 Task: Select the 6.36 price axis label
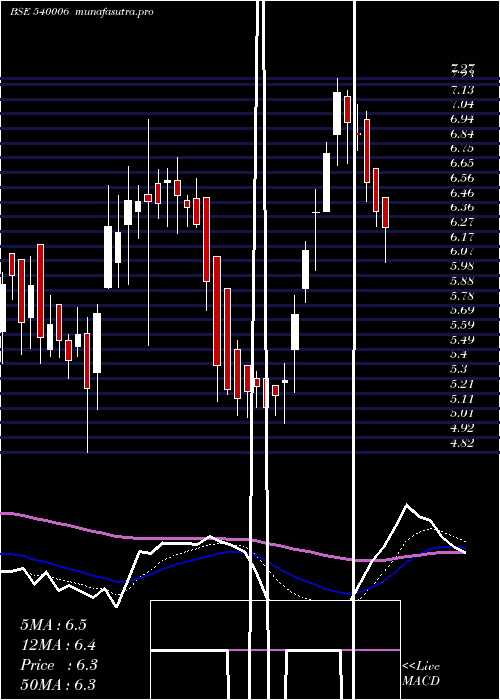click(x=462, y=207)
